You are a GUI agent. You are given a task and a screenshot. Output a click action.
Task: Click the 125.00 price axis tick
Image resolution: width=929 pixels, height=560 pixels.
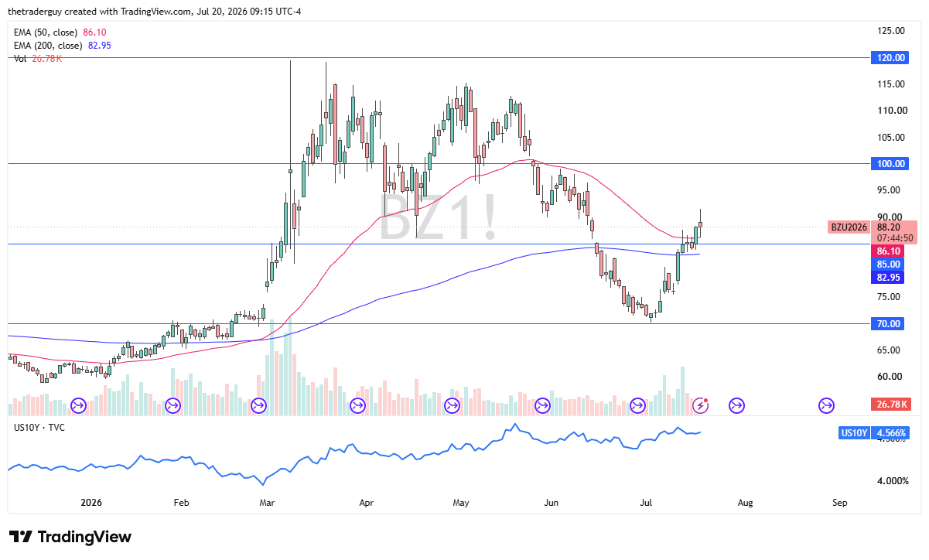click(x=891, y=31)
